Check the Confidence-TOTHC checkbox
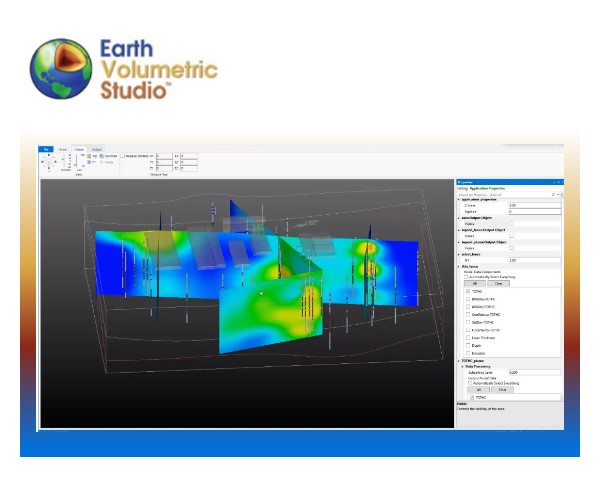600x477 pixels. point(468,314)
